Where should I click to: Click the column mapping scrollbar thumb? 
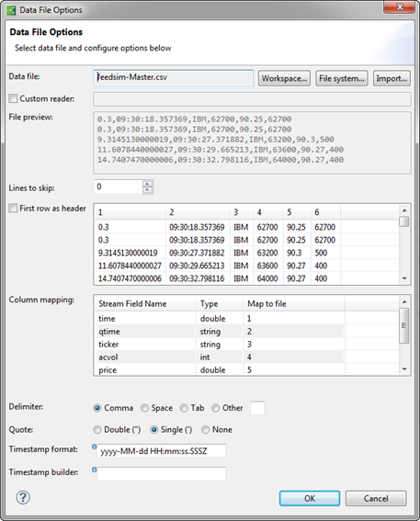click(404, 325)
